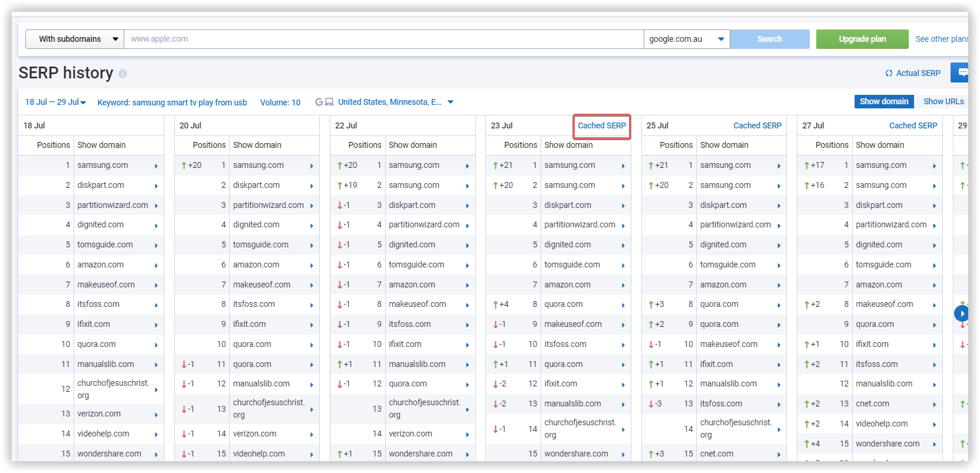Image resolution: width=980 pixels, height=473 pixels.
Task: Expand wondershare.com arrow in 22 Jul column
Action: 467,455
